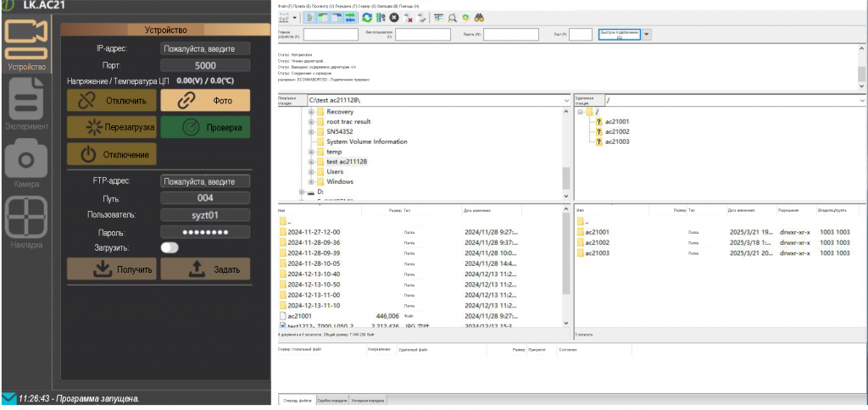The image size is (868, 410).
Task: Toggle the Загрузить switch
Action: coord(170,248)
